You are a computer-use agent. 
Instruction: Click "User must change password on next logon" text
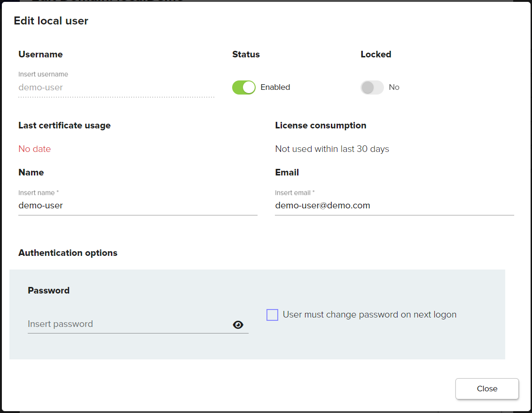tap(369, 315)
